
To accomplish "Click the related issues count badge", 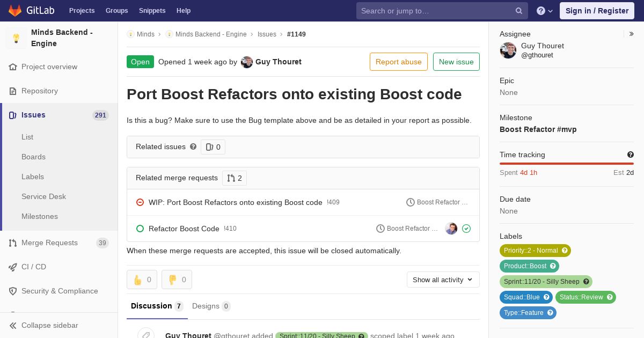I will click(x=213, y=147).
